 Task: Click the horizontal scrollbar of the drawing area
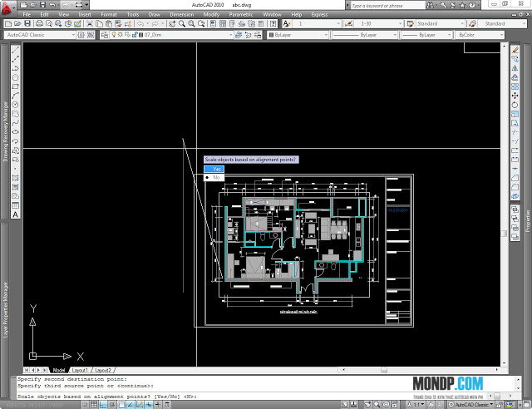coord(420,370)
